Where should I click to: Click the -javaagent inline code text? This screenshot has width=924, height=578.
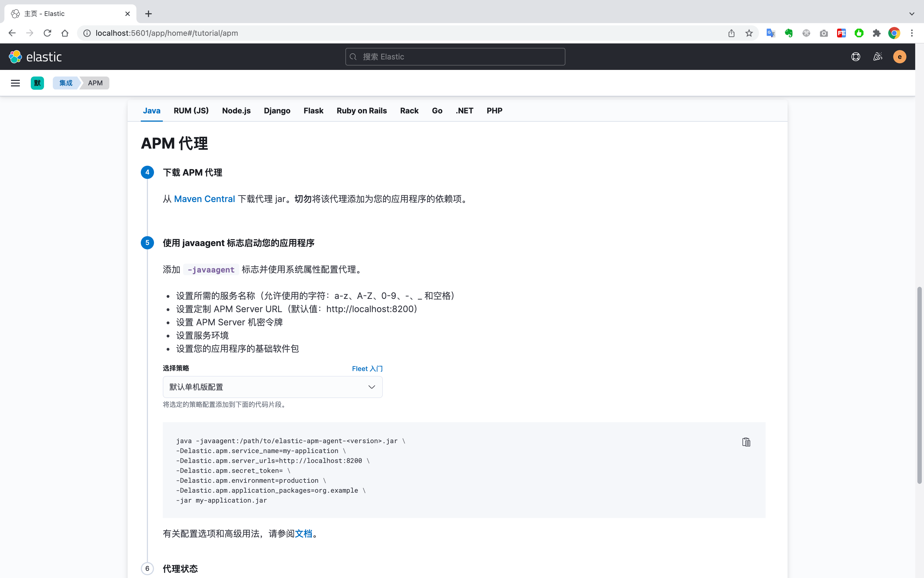click(x=211, y=269)
